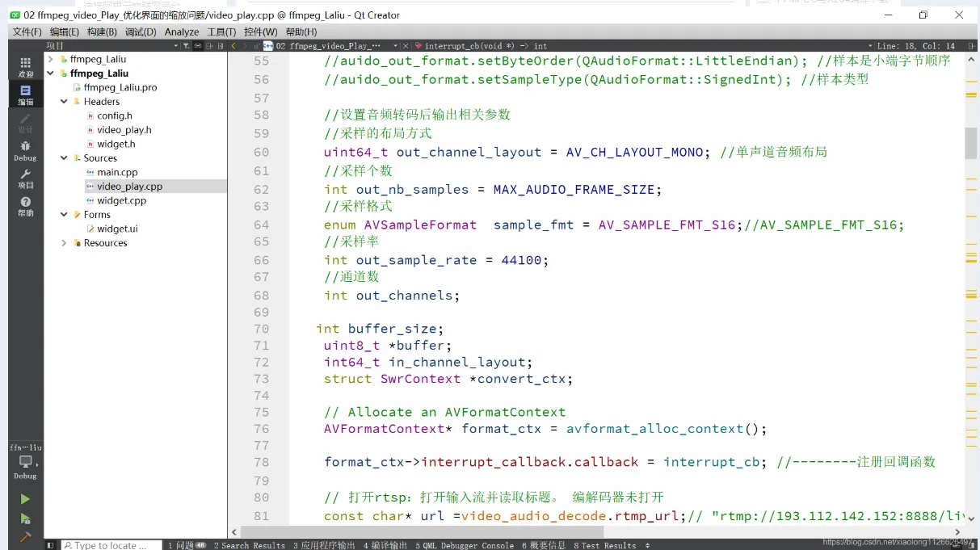Click MAX_AUDIO_FRAME_SIZE in line 62
Viewport: 980px width, 550px height.
click(574, 189)
